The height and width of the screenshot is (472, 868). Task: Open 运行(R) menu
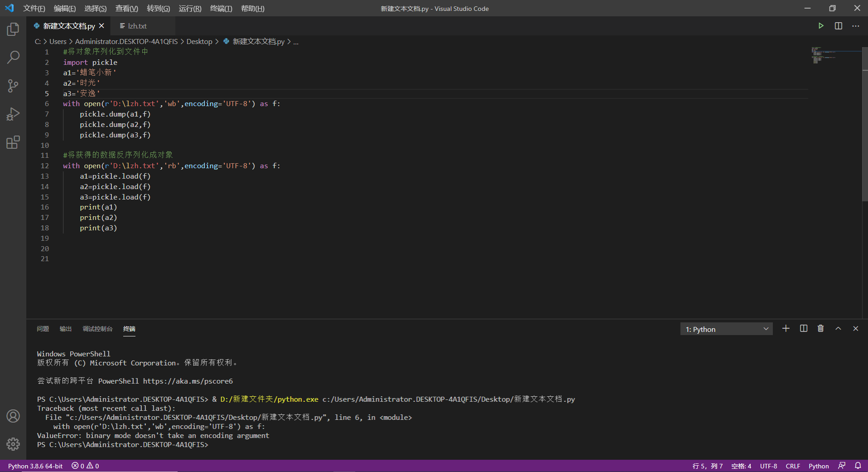click(190, 9)
